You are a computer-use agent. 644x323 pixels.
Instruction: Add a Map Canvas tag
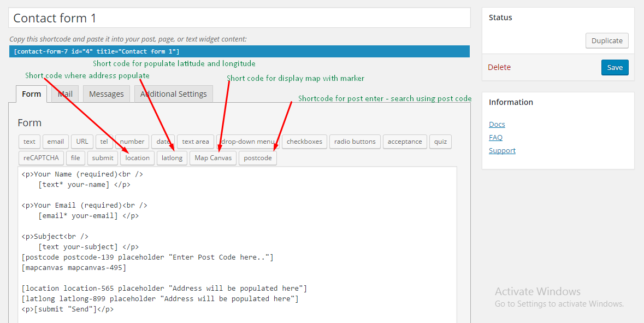[x=213, y=158]
